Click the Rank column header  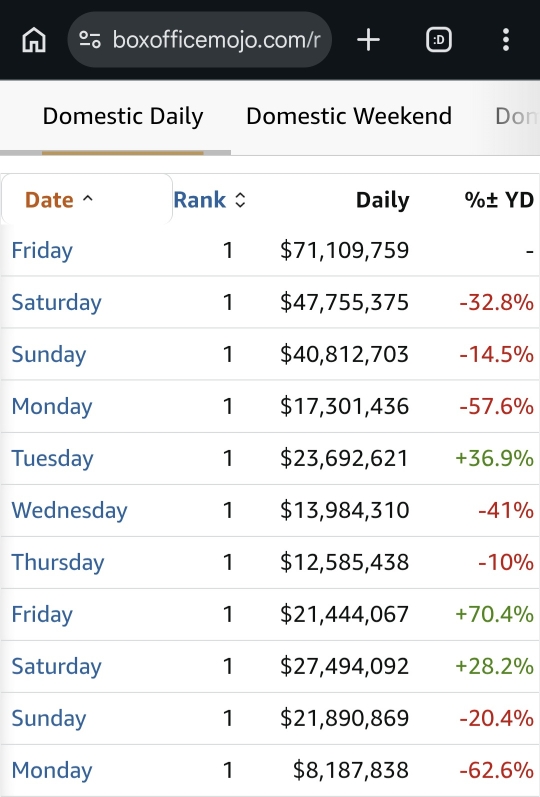(x=199, y=200)
